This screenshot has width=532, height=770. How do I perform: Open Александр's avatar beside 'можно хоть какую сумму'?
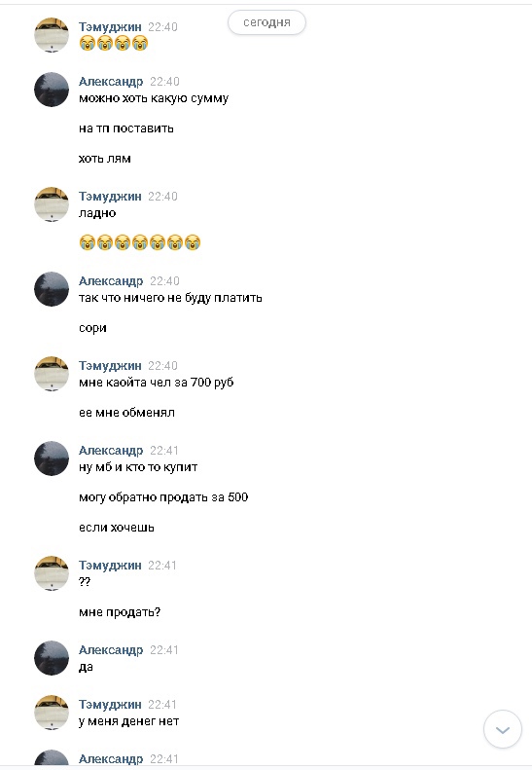(x=52, y=90)
